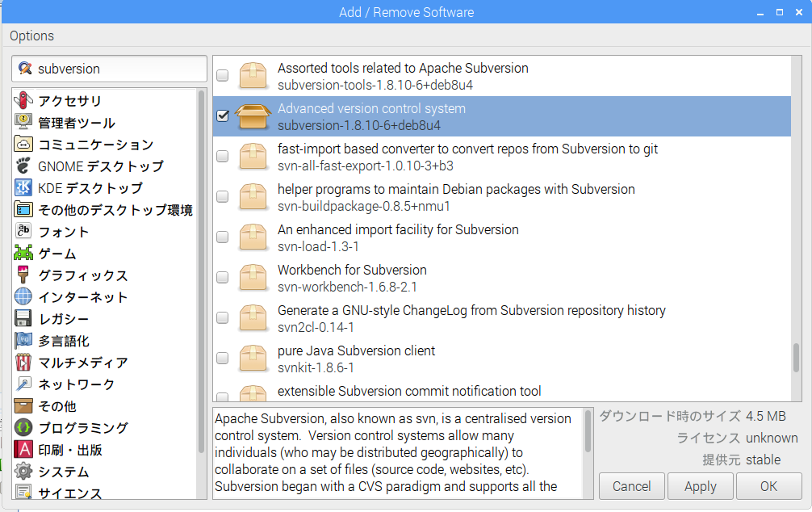
Task: Select the プログラミング category icon
Action: [x=23, y=428]
